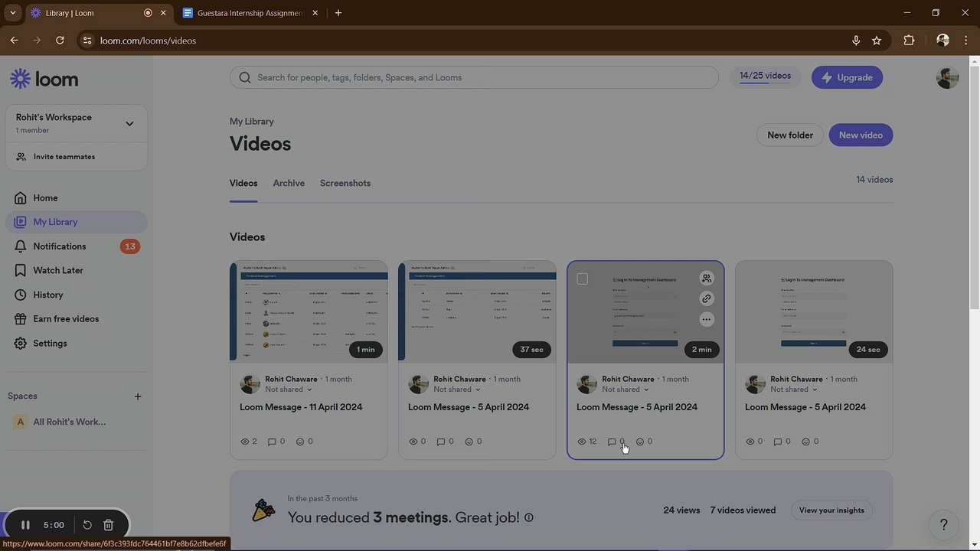This screenshot has height=551, width=980.
Task: Click the New video button
Action: click(x=861, y=135)
